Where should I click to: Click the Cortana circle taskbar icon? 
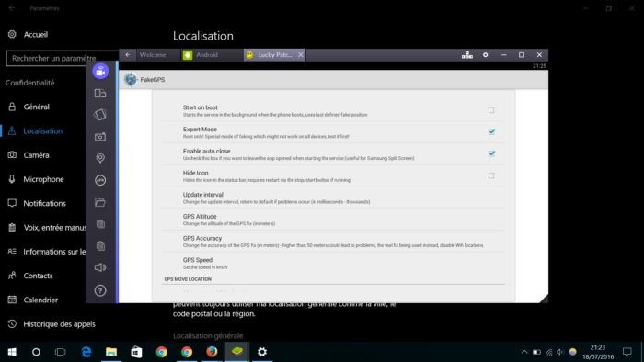click(x=36, y=352)
